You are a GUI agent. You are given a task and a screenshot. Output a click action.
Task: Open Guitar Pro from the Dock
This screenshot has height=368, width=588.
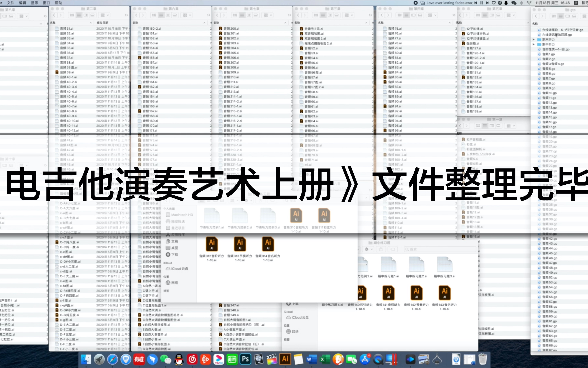[x=126, y=359]
